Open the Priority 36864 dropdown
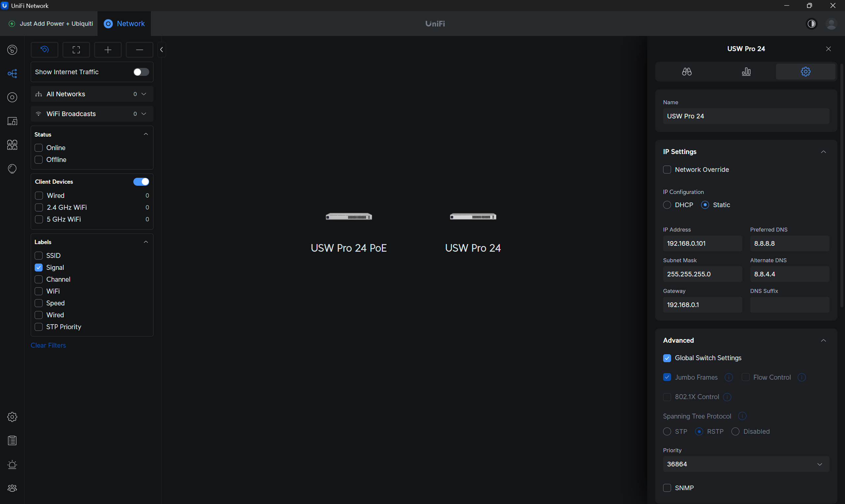The height and width of the screenshot is (504, 845). click(745, 464)
